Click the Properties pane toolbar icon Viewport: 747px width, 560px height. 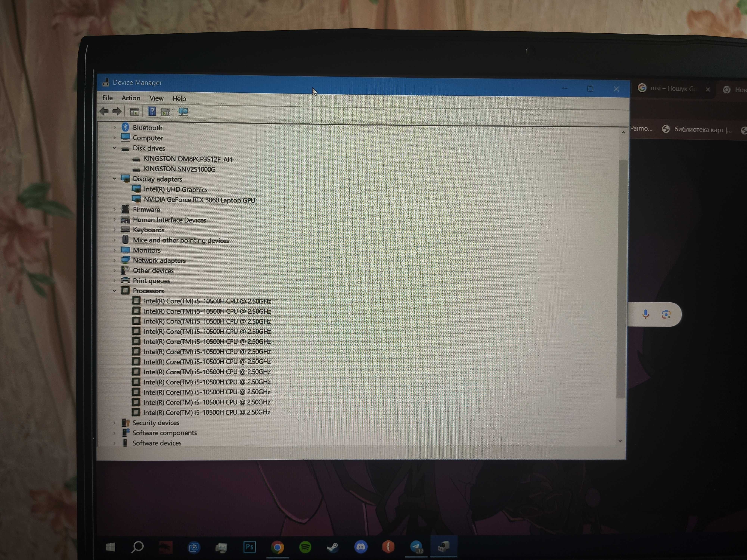(165, 112)
